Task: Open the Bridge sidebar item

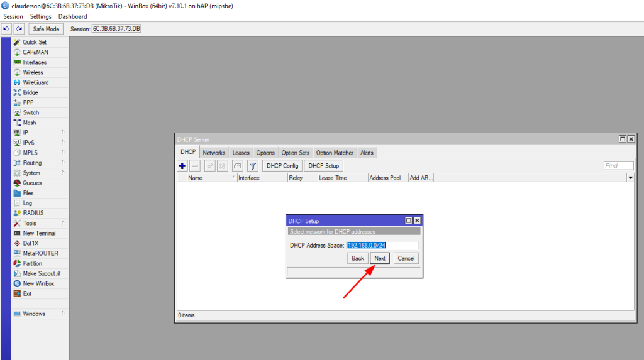Action: (x=30, y=92)
